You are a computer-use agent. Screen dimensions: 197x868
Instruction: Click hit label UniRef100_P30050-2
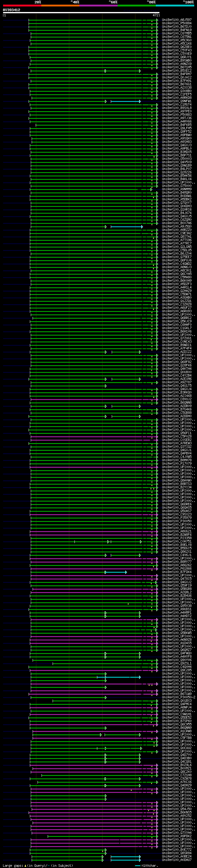pyautogui.click(x=179, y=697)
